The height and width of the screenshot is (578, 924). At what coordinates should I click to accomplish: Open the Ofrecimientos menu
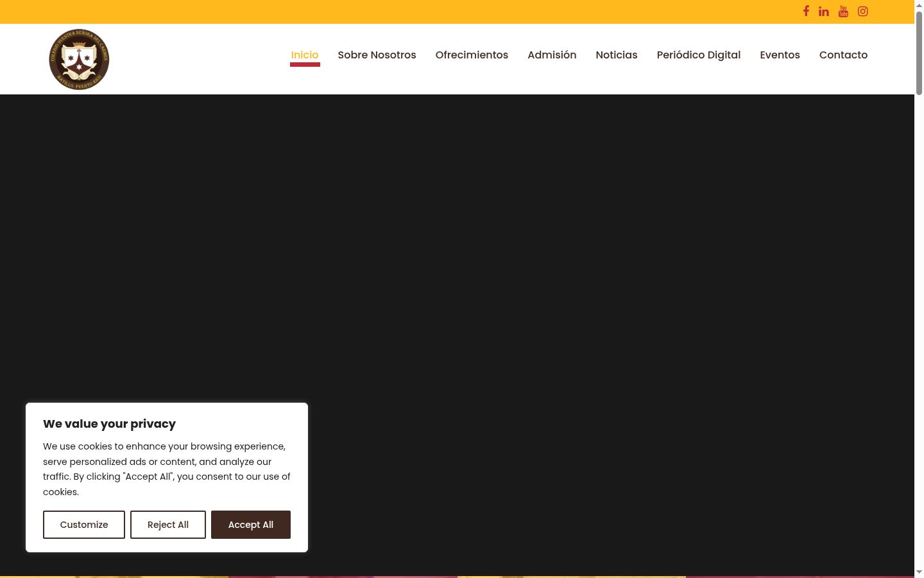coord(472,55)
